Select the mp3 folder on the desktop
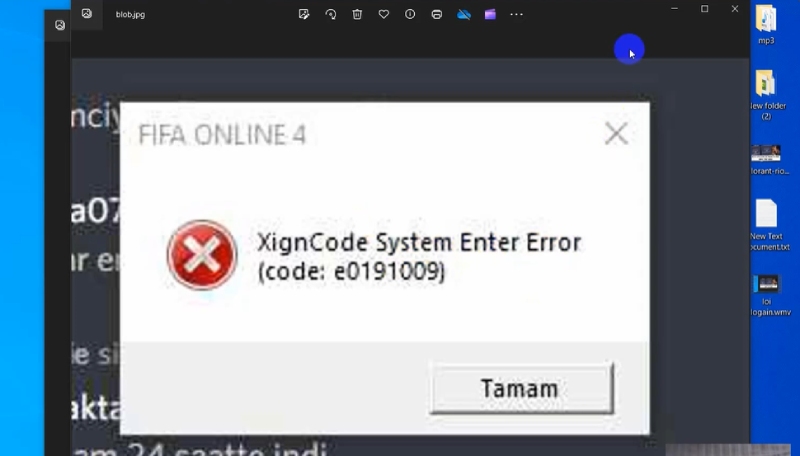 click(x=766, y=24)
